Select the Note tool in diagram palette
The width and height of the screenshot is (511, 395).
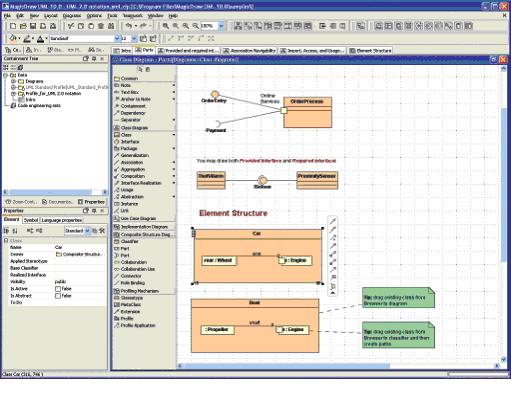[125, 85]
